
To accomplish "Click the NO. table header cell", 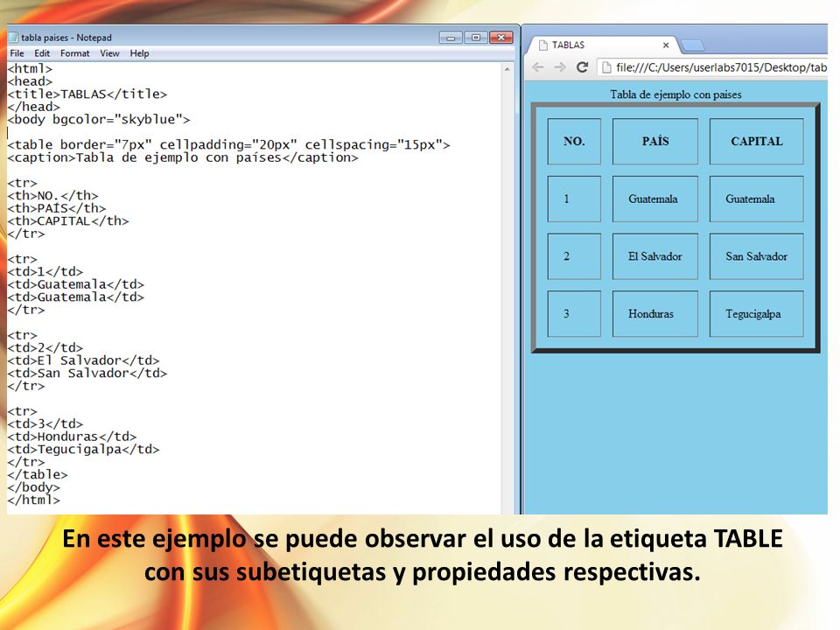I will point(574,142).
